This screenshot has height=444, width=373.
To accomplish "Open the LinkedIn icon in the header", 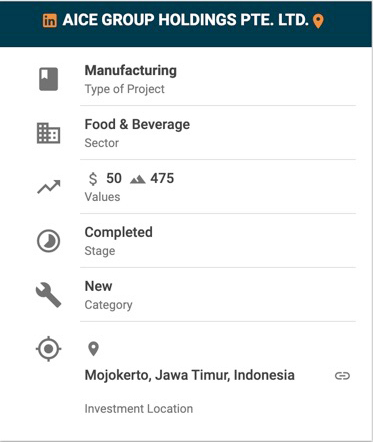I will 50,21.
